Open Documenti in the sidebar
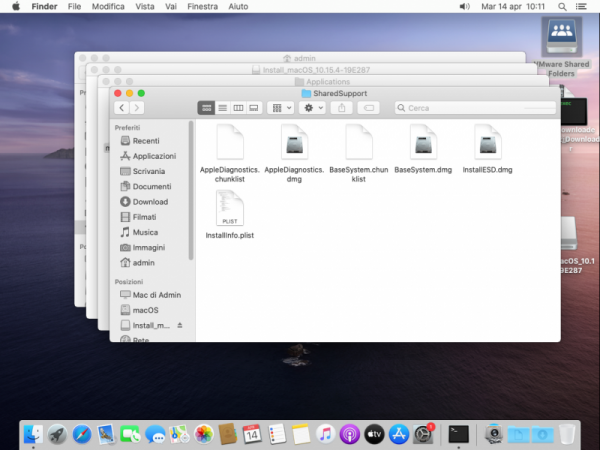The image size is (600, 450). pos(145,186)
